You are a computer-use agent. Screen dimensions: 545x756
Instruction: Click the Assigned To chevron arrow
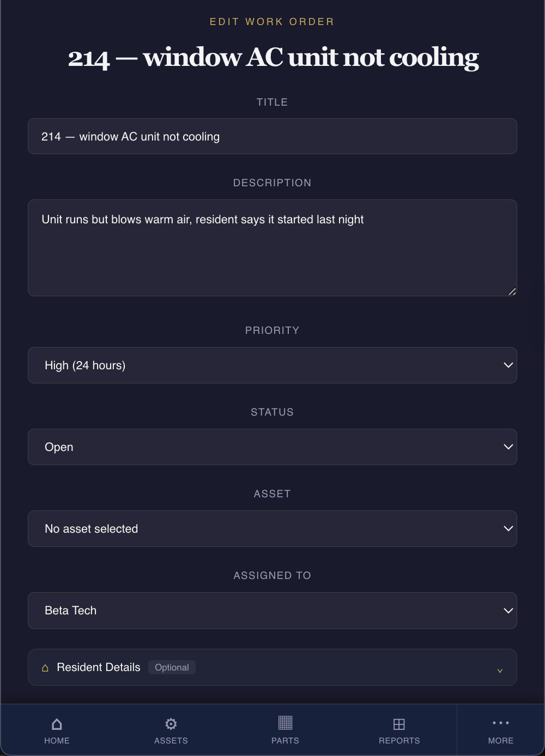(x=508, y=611)
